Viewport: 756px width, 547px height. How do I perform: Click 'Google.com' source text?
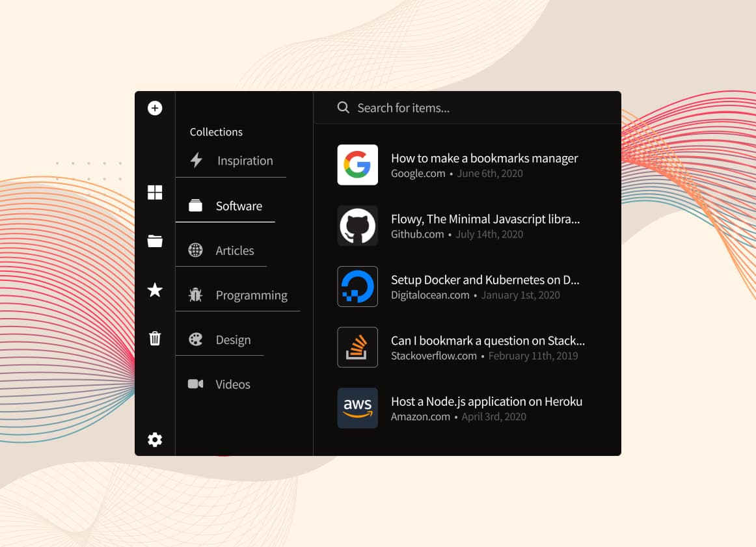418,174
